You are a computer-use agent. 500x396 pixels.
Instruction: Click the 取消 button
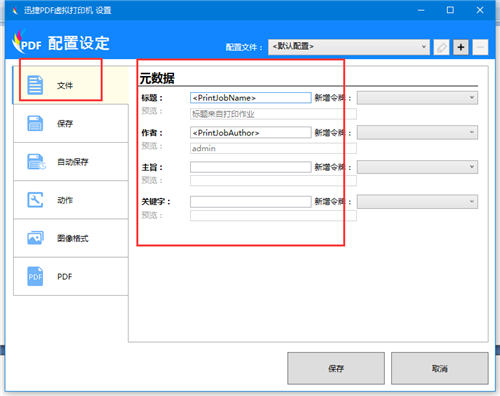tap(440, 368)
